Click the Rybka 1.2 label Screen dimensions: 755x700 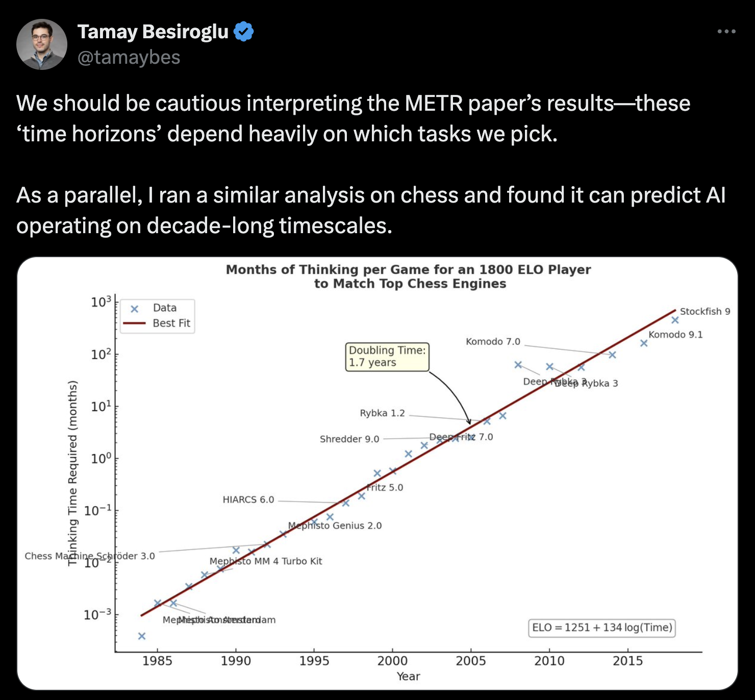382,413
